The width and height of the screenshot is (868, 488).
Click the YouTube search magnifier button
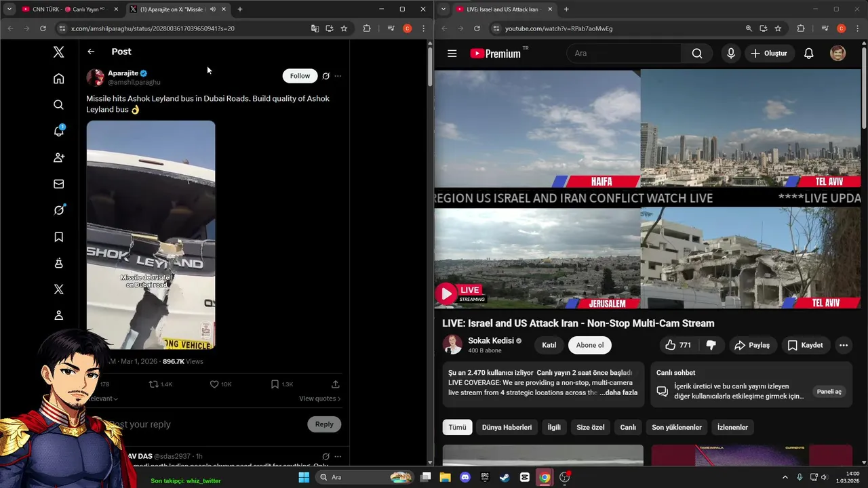697,54
